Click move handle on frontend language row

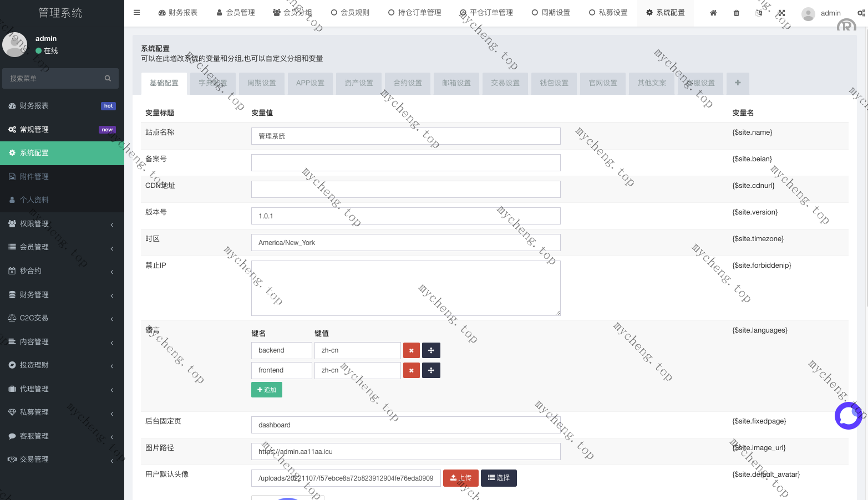coord(431,370)
